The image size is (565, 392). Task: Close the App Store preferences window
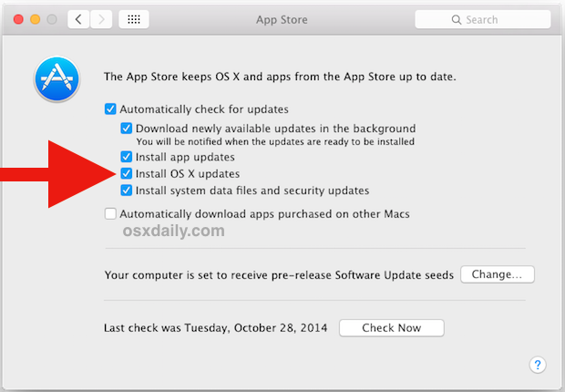click(18, 19)
